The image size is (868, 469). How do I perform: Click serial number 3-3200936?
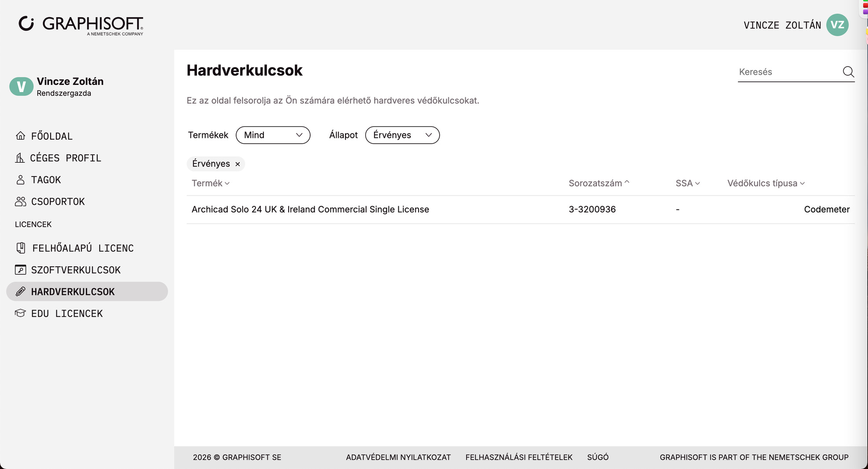[x=592, y=210]
